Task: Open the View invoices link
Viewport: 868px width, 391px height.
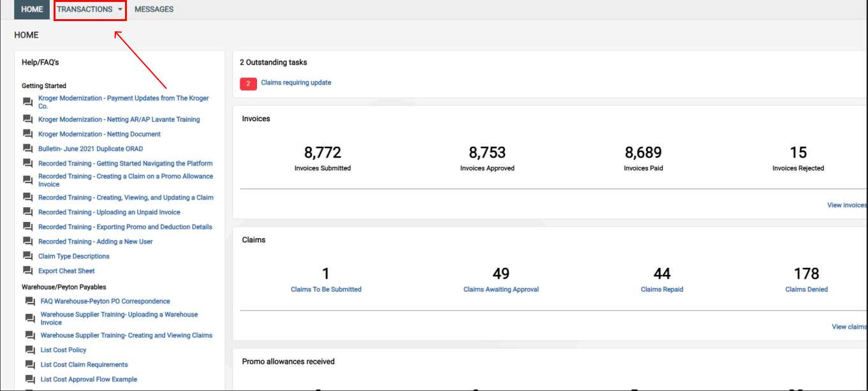Action: click(846, 205)
